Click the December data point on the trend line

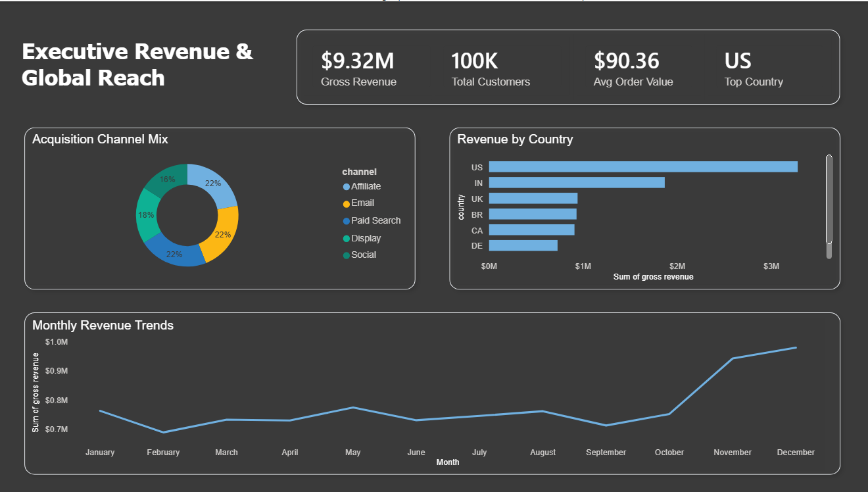pos(796,347)
